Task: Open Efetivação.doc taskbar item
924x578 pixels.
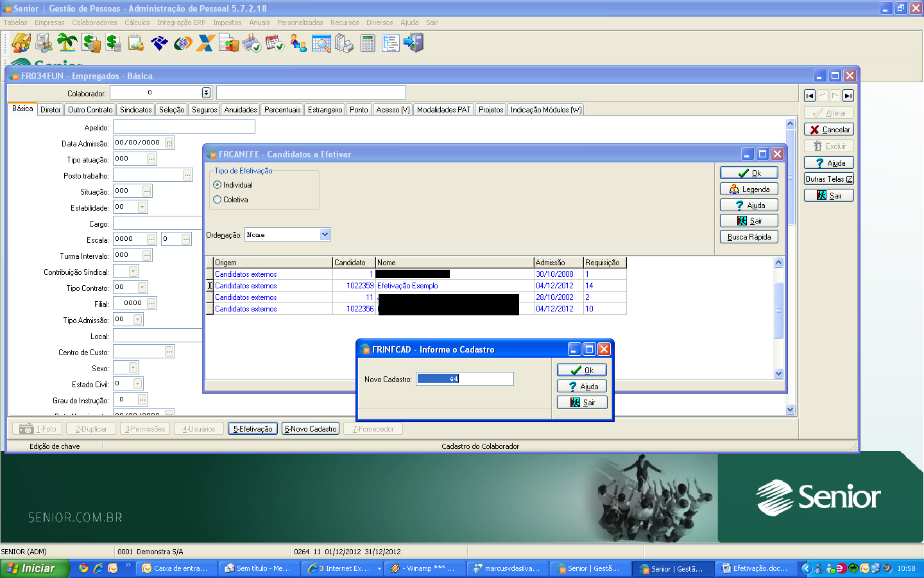Action: coord(756,568)
